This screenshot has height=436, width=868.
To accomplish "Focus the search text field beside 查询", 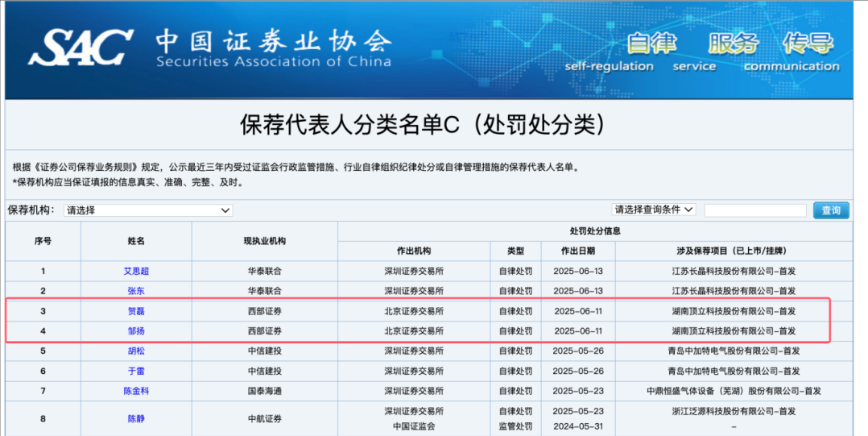I will [x=755, y=210].
